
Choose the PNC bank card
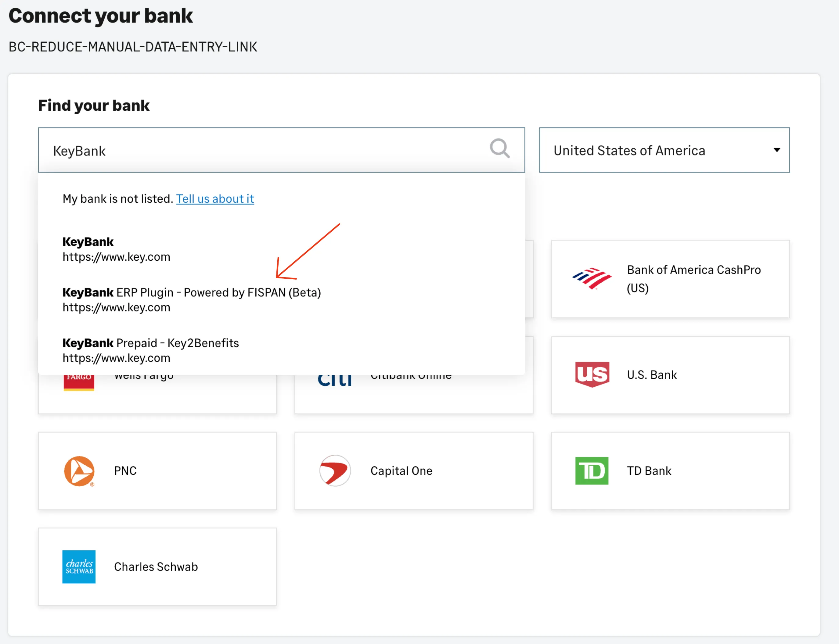click(157, 471)
